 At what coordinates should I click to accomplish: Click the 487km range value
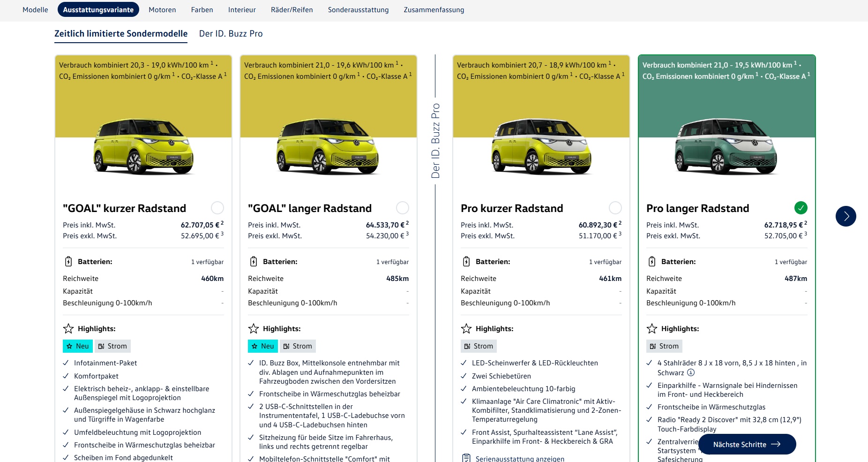796,279
